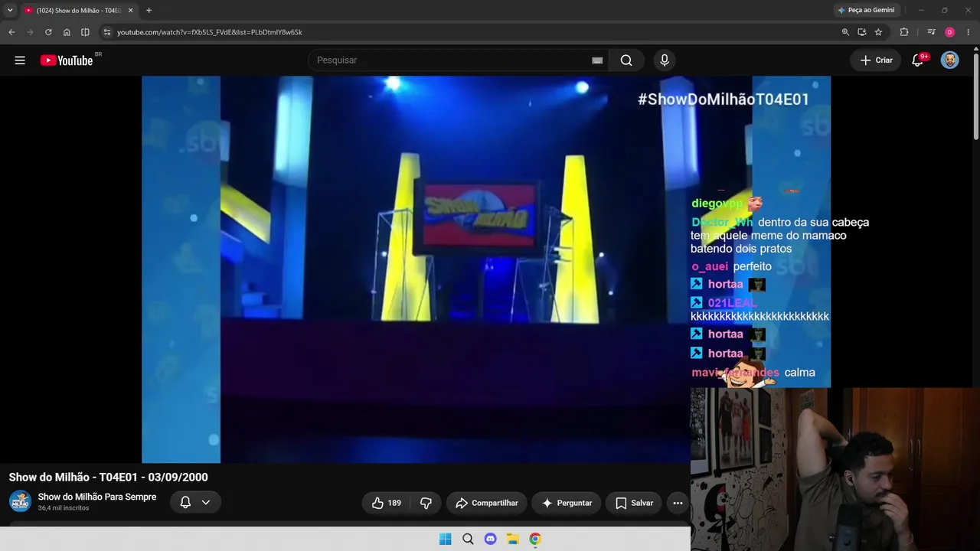Expand the Chrome tab search dropdown
The image size is (980, 551).
click(x=10, y=11)
